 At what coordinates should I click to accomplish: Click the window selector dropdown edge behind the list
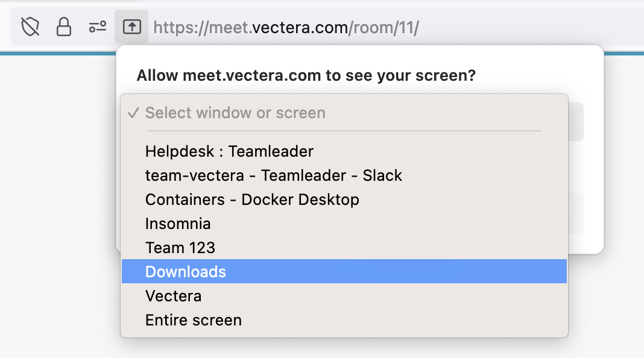576,122
